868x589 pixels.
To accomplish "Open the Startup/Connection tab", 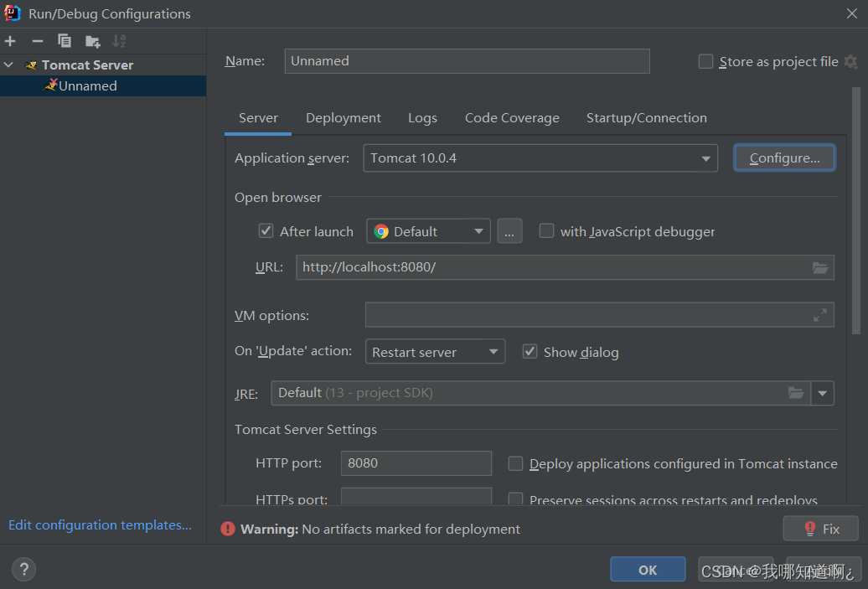I will coord(647,118).
